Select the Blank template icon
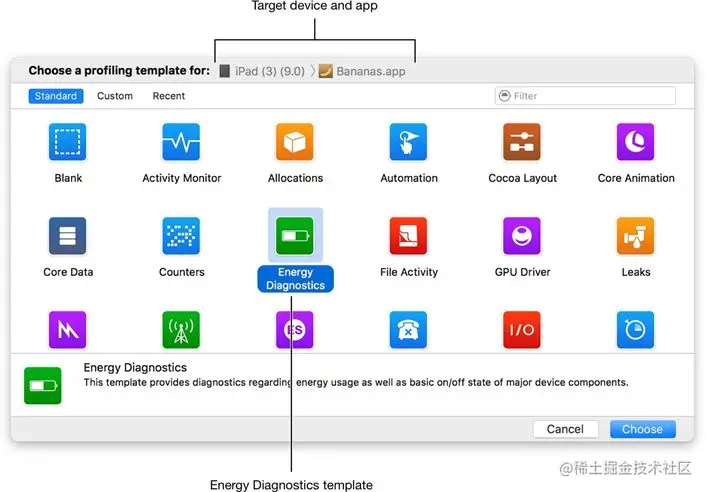707x492 pixels. (68, 142)
